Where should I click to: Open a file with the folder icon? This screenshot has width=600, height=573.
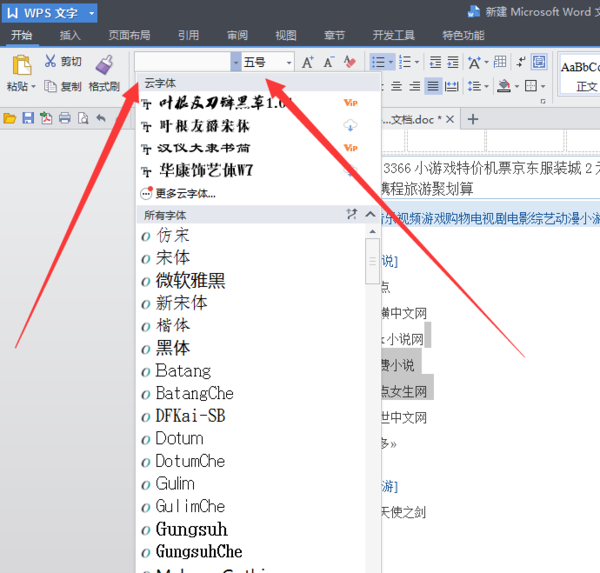pos(10,118)
